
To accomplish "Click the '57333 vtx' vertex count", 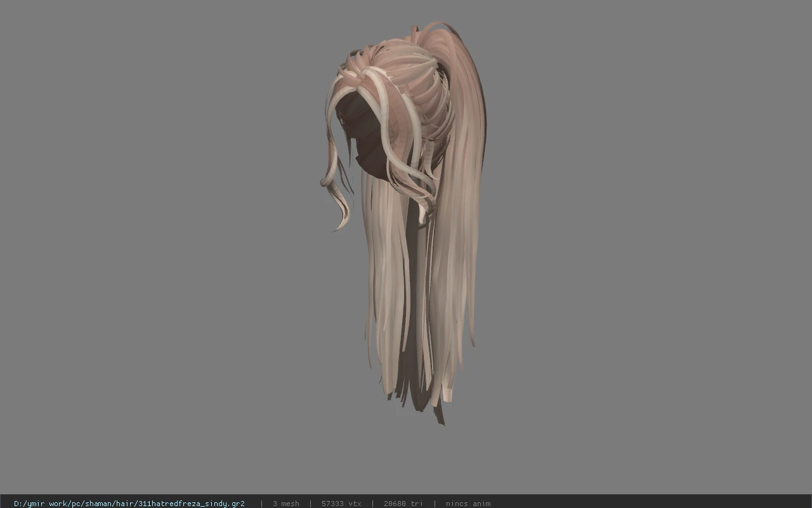I will [x=341, y=504].
